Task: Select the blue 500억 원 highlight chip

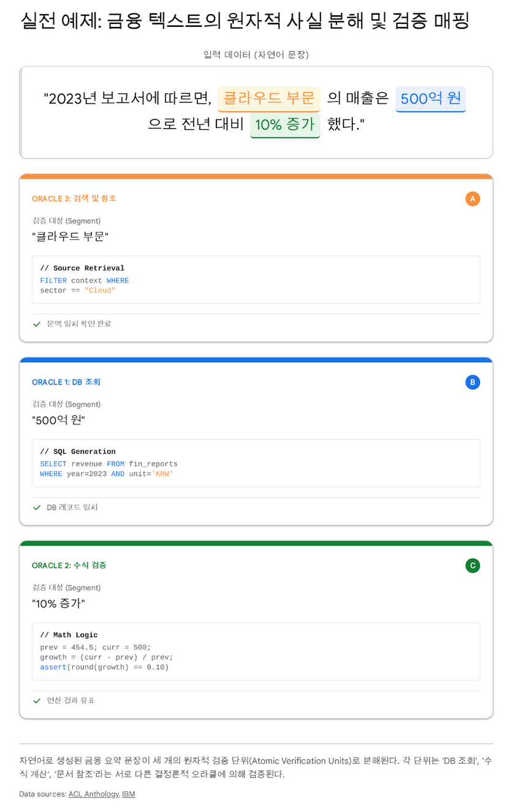Action: pyautogui.click(x=430, y=98)
